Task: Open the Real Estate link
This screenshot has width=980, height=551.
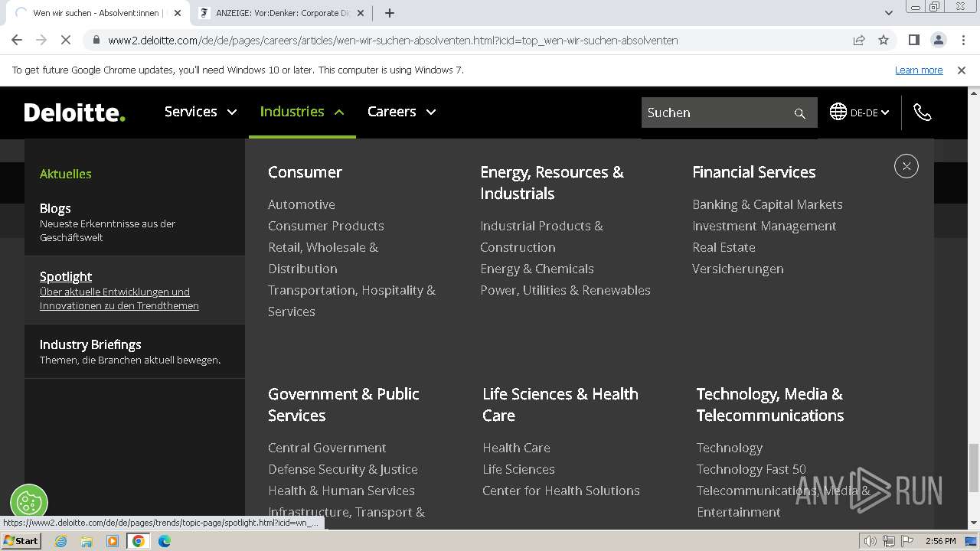Action: [724, 247]
